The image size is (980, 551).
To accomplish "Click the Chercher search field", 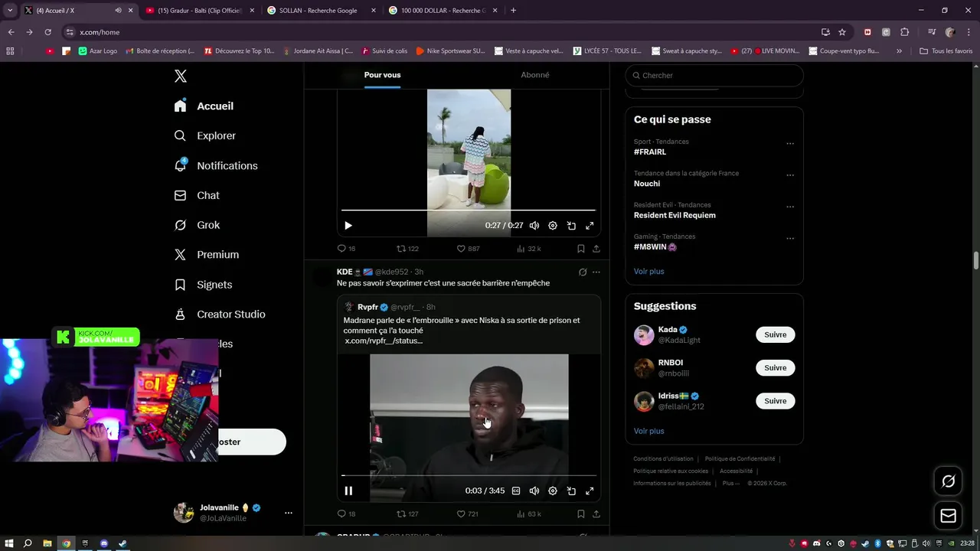I will (714, 75).
